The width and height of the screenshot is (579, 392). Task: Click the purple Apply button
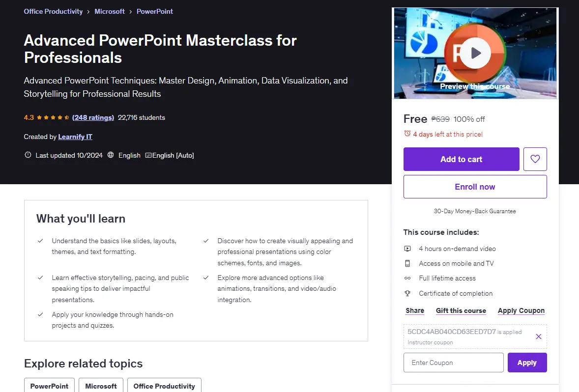(527, 363)
